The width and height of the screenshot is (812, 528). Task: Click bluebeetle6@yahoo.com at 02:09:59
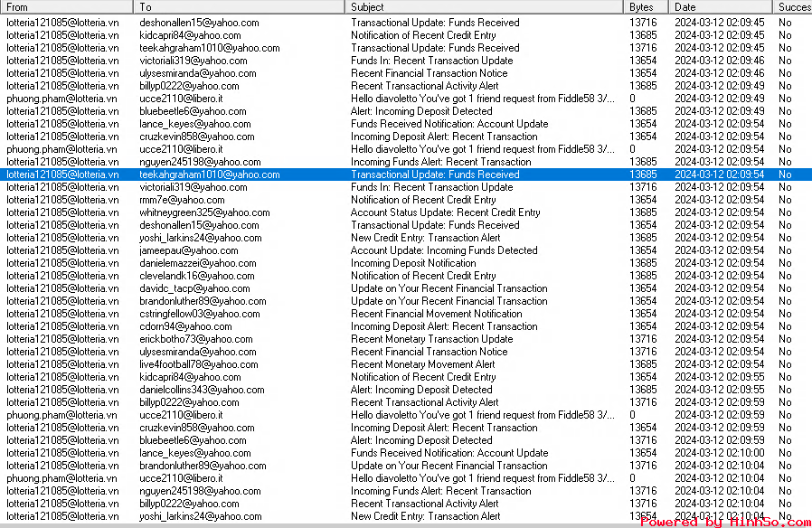tap(193, 440)
